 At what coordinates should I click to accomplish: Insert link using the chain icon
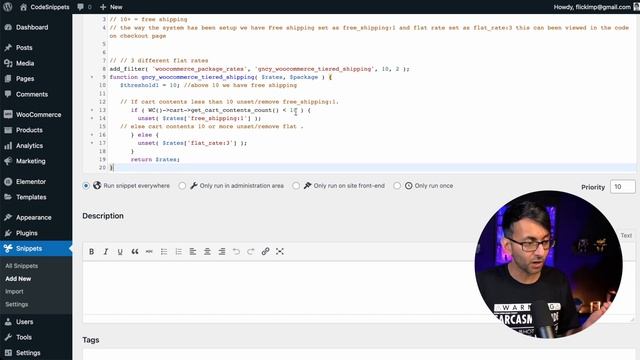point(265,251)
